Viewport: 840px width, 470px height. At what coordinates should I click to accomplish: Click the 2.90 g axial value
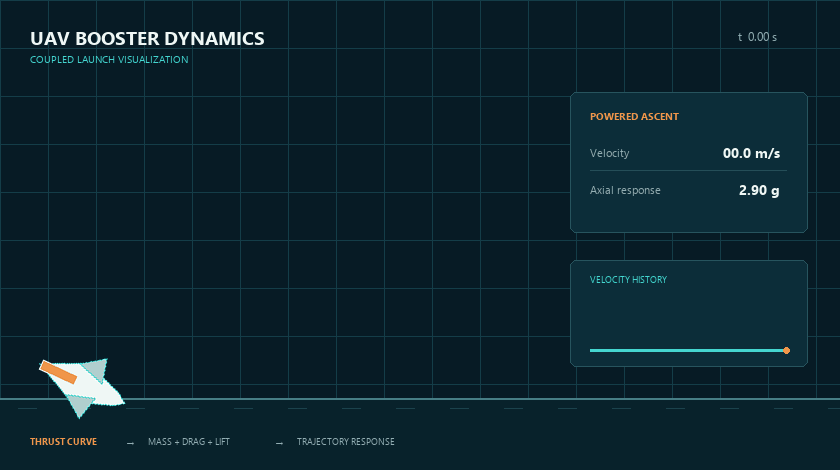click(759, 190)
